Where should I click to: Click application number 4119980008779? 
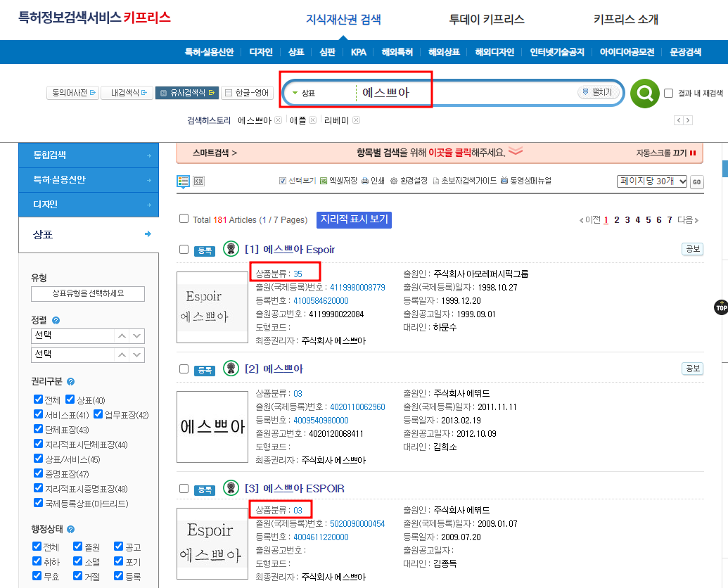click(x=357, y=287)
